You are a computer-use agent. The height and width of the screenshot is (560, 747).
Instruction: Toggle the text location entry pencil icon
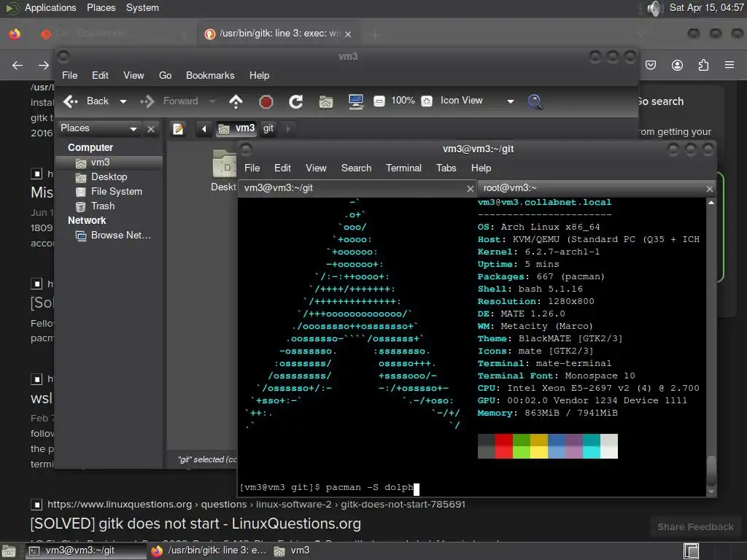[x=178, y=128]
